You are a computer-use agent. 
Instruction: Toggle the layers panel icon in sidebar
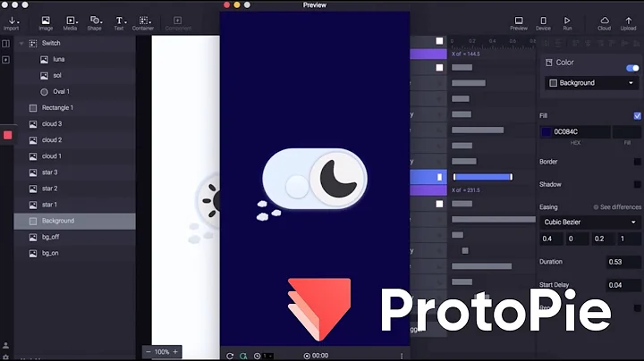click(5, 44)
